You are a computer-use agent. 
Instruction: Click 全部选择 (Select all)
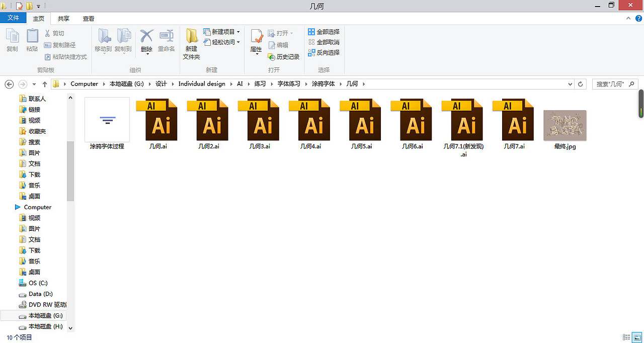(324, 32)
